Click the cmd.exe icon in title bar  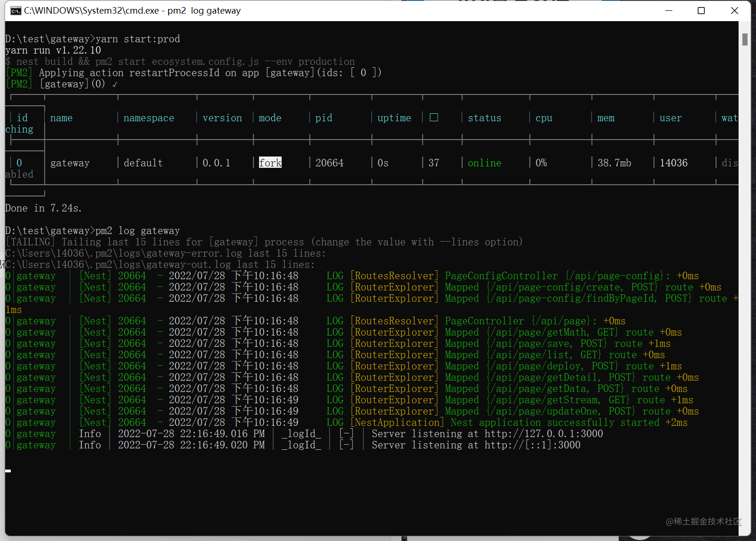[x=16, y=11]
